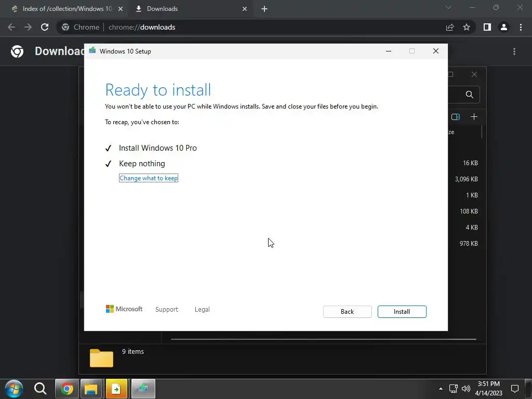Open a new Chrome tab
This screenshot has height=399, width=532.
[264, 9]
